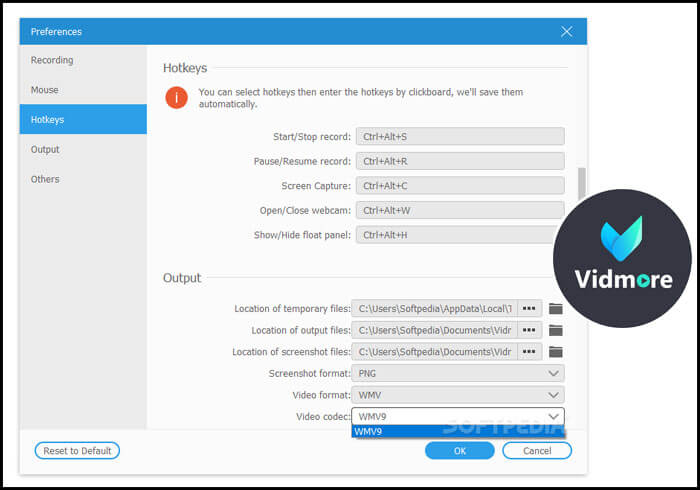This screenshot has width=700, height=490.
Task: Browse for screenshot files location
Action: [x=529, y=352]
